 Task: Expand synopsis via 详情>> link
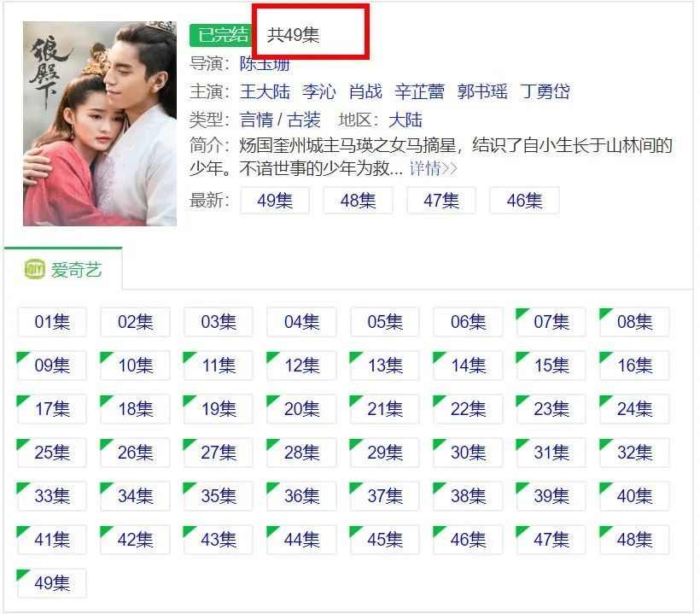tap(433, 169)
